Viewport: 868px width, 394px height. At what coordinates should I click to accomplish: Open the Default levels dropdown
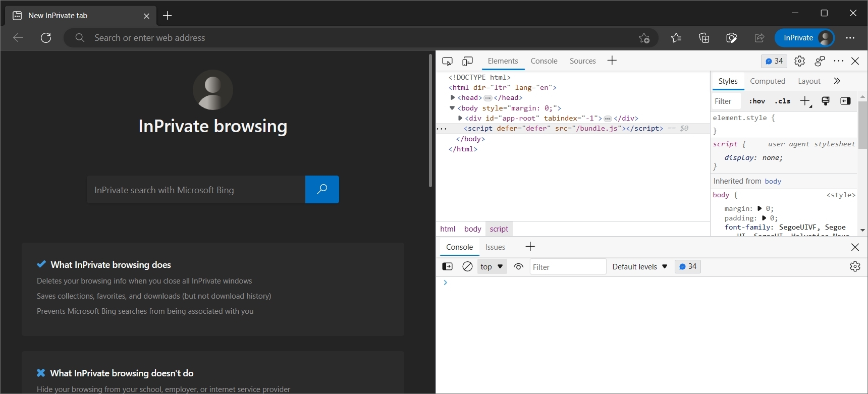coord(639,266)
